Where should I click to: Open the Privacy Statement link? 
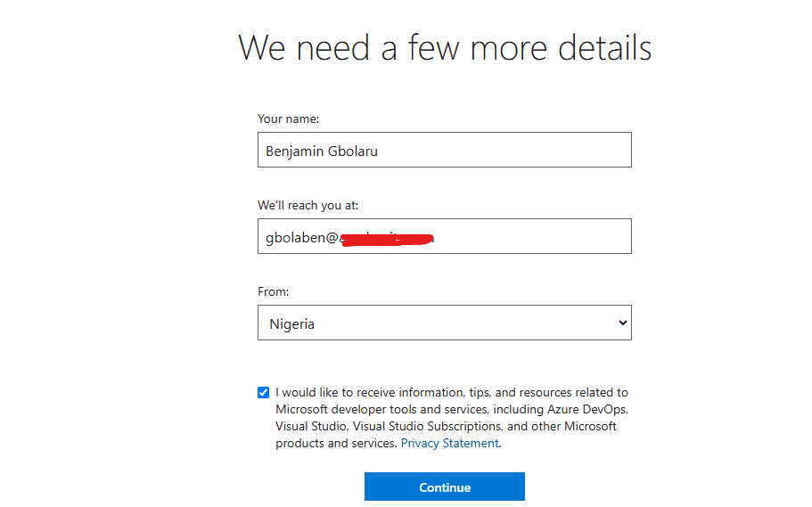[449, 443]
